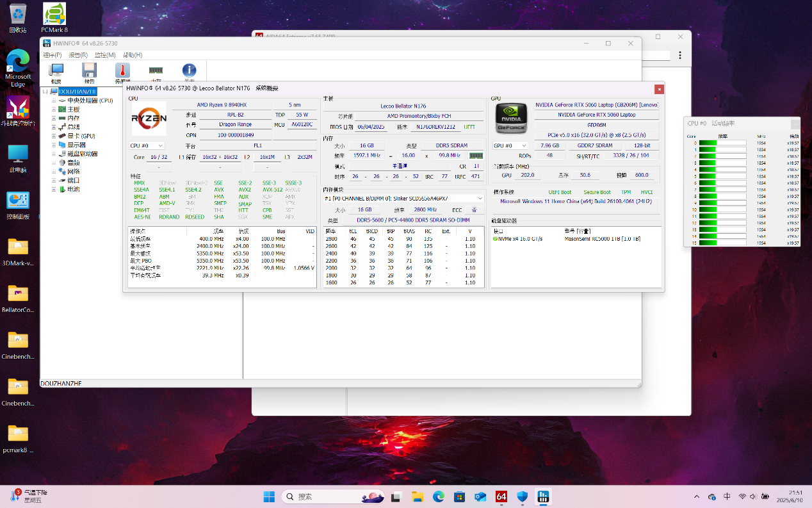The width and height of the screenshot is (812, 508).
Task: Collapse the DOUZHANZHE root tree node
Action: [x=45, y=92]
